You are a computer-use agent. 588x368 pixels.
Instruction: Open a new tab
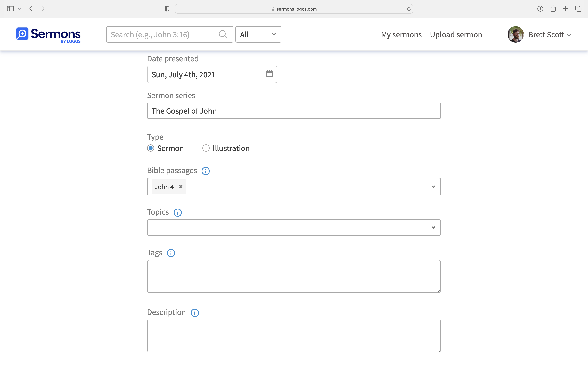[565, 9]
